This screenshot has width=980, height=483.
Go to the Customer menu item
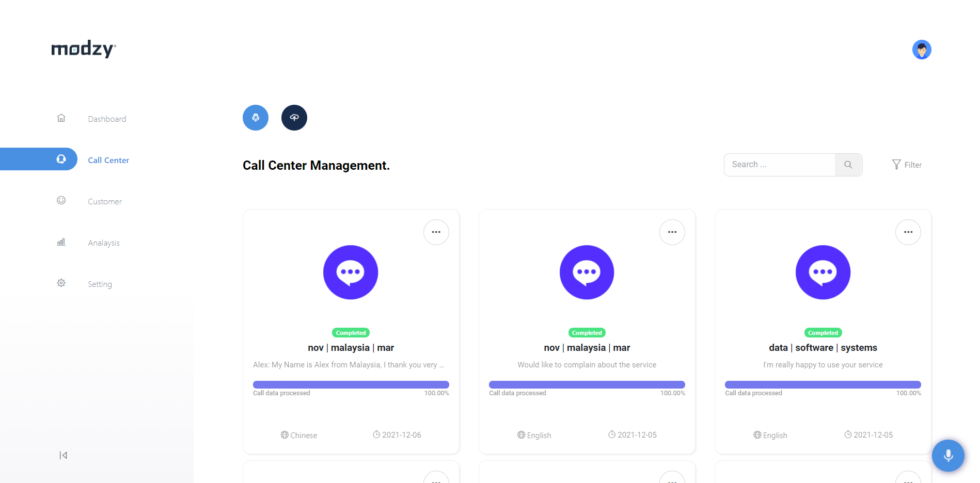pos(105,201)
